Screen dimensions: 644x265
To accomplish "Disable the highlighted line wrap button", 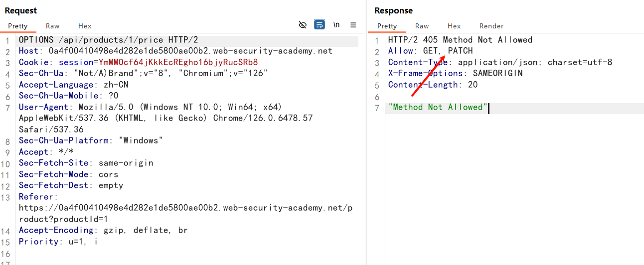I will coord(320,25).
